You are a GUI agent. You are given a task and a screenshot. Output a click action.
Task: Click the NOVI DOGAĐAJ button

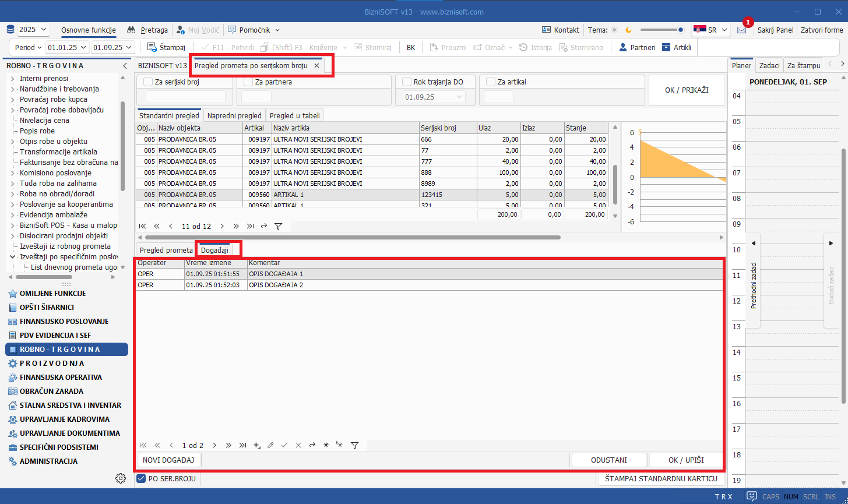point(168,460)
